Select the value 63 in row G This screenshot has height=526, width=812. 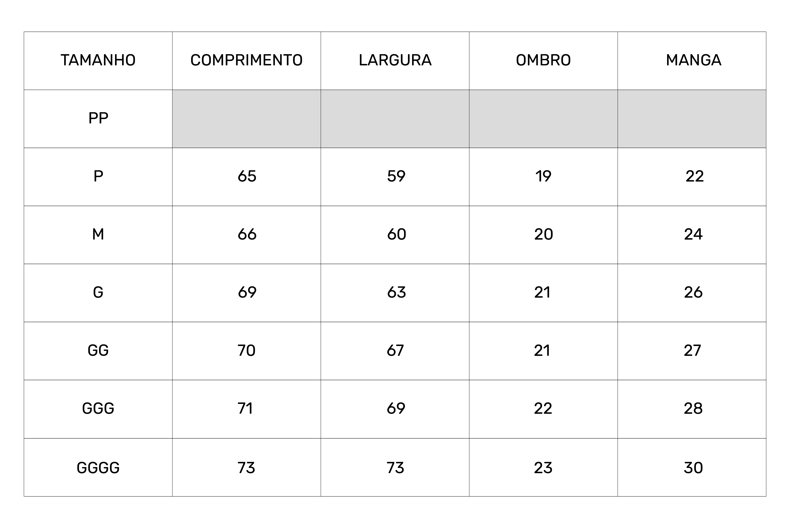click(396, 292)
